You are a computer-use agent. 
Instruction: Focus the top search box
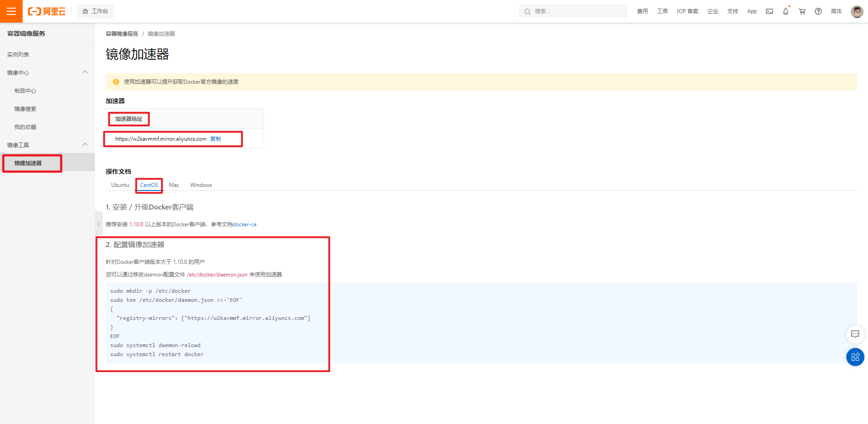[x=573, y=11]
